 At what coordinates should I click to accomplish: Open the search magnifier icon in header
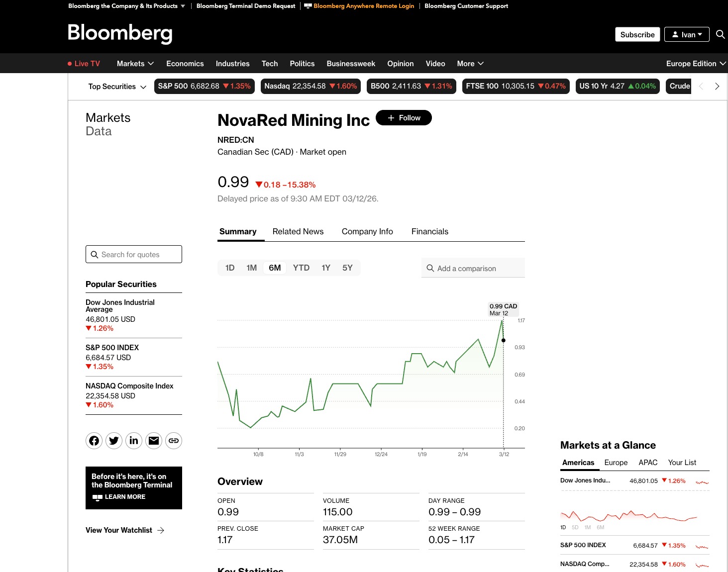point(720,34)
